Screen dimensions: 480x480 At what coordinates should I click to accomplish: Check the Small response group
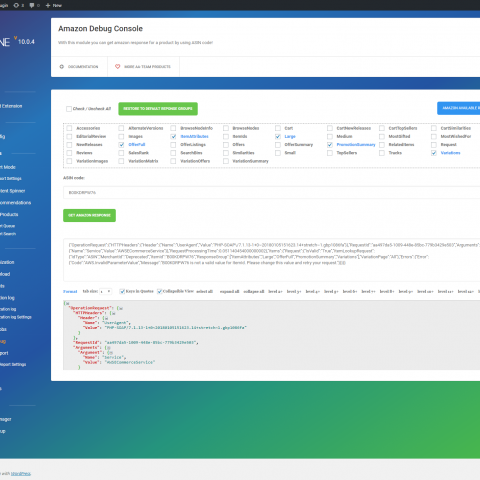278,153
